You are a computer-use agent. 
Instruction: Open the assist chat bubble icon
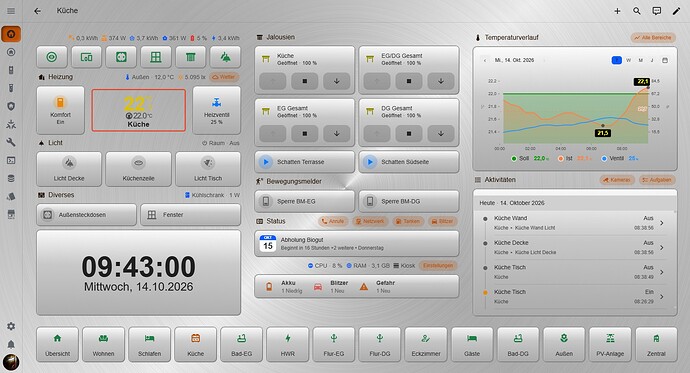(657, 11)
